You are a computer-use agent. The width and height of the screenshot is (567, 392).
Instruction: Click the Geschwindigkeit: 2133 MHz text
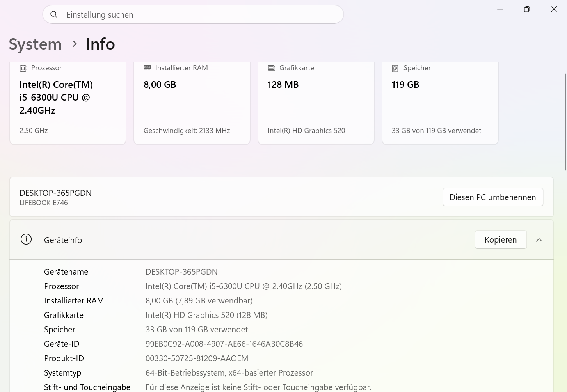click(187, 131)
